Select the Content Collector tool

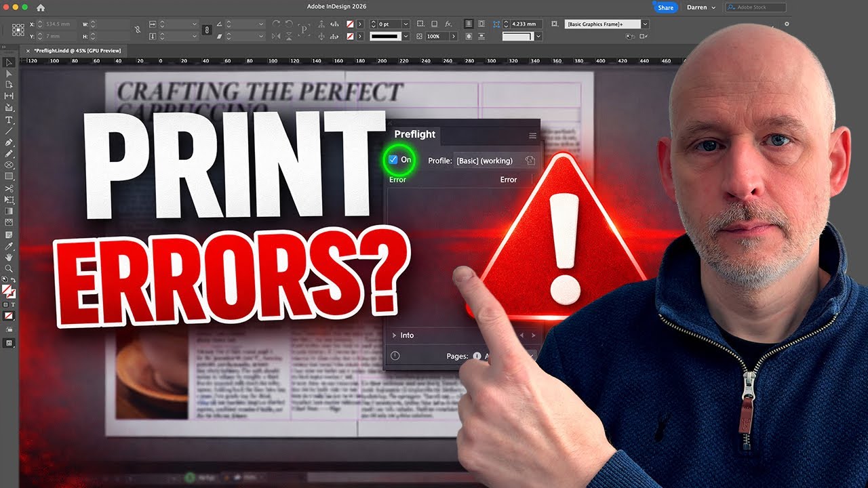(9, 108)
